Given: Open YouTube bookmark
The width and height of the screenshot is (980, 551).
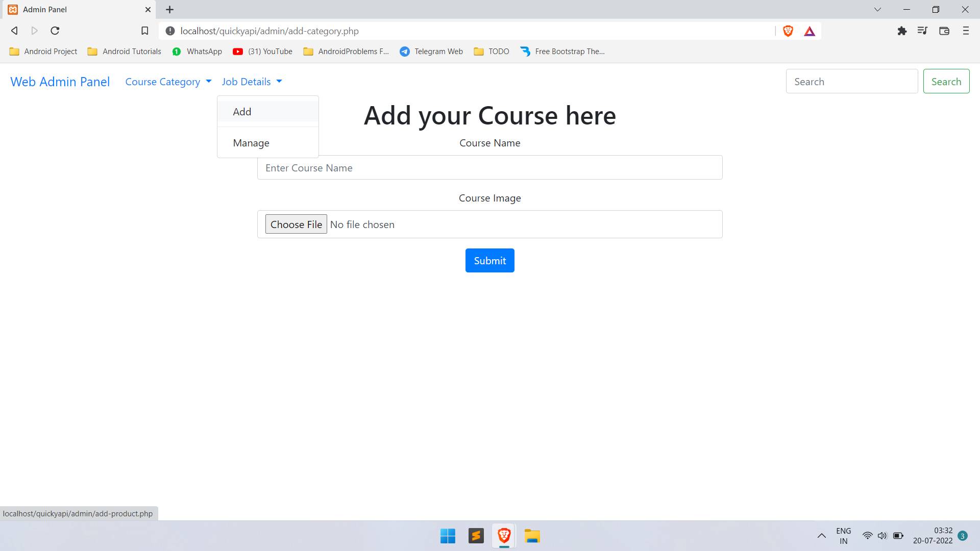Looking at the screenshot, I should 263,52.
